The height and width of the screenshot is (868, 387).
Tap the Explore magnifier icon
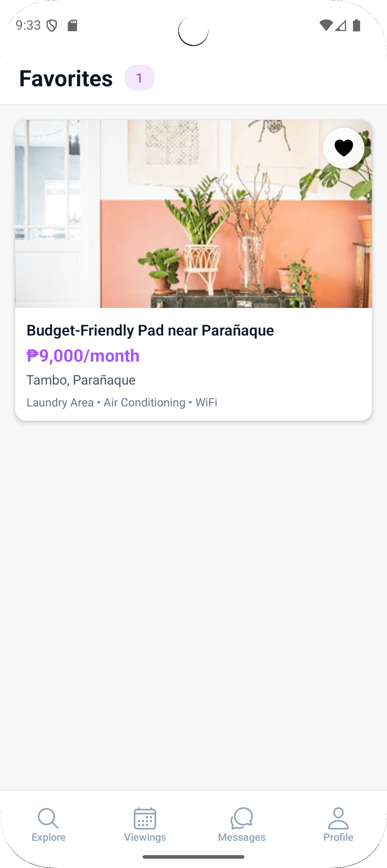48,818
